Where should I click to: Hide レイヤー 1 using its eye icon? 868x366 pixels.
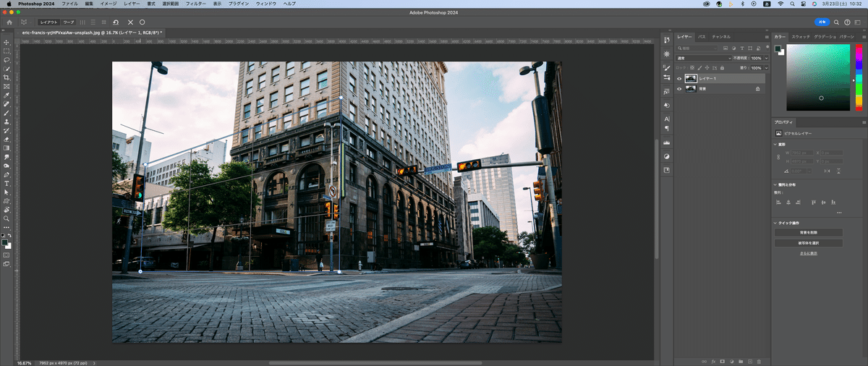point(678,78)
